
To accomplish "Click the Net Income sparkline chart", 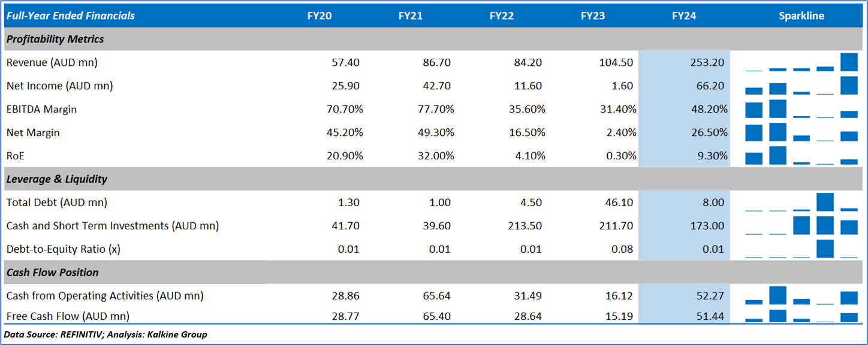I will tap(801, 86).
